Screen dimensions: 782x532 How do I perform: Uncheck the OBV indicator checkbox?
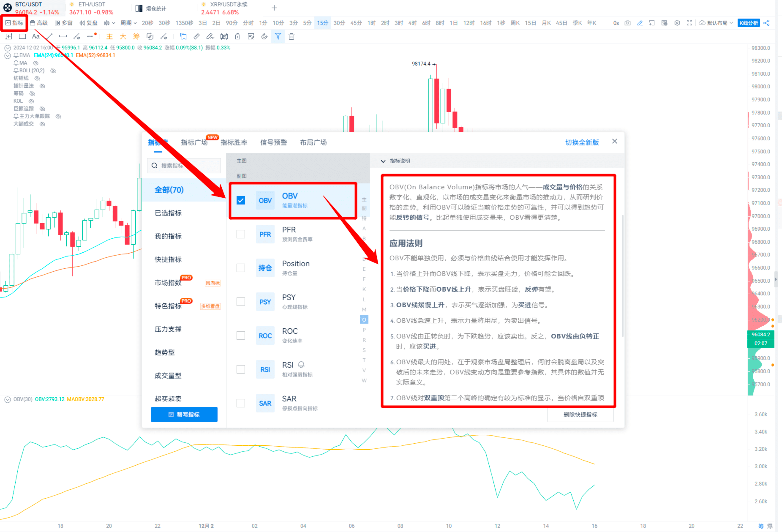click(241, 200)
